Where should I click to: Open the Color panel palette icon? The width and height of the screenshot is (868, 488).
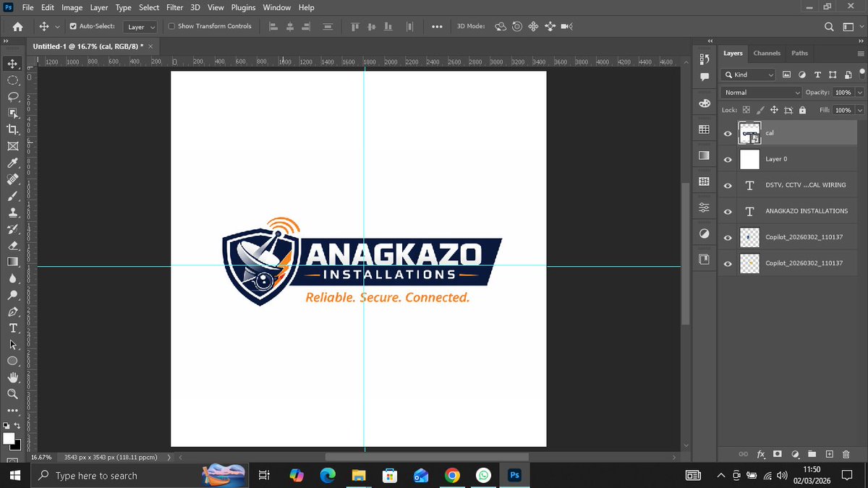point(704,103)
